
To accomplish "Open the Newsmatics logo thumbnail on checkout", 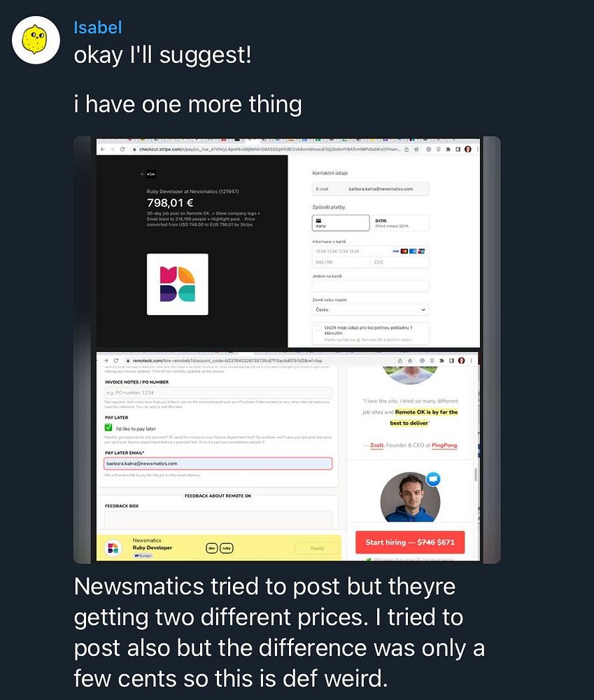I will (x=178, y=284).
